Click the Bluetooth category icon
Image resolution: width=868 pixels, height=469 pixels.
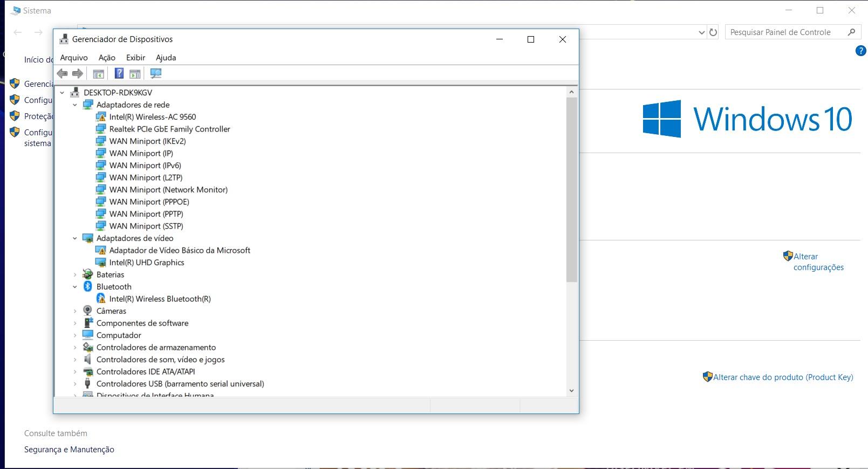click(x=88, y=286)
